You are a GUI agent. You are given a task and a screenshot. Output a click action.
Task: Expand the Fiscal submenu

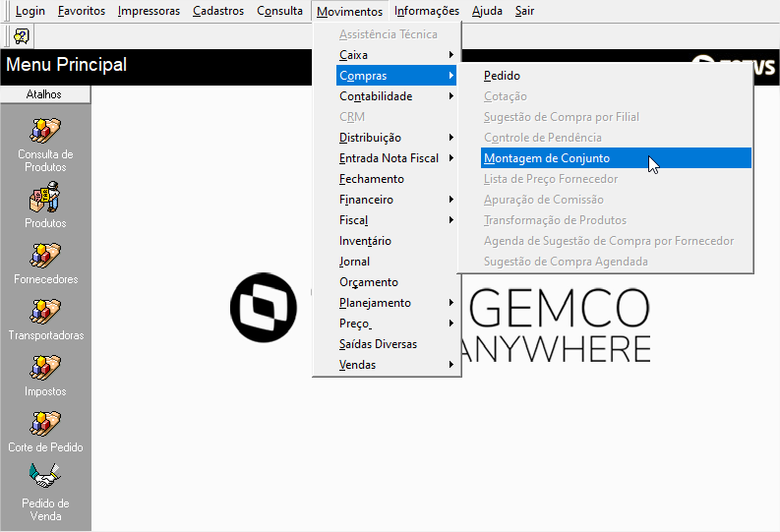click(396, 220)
